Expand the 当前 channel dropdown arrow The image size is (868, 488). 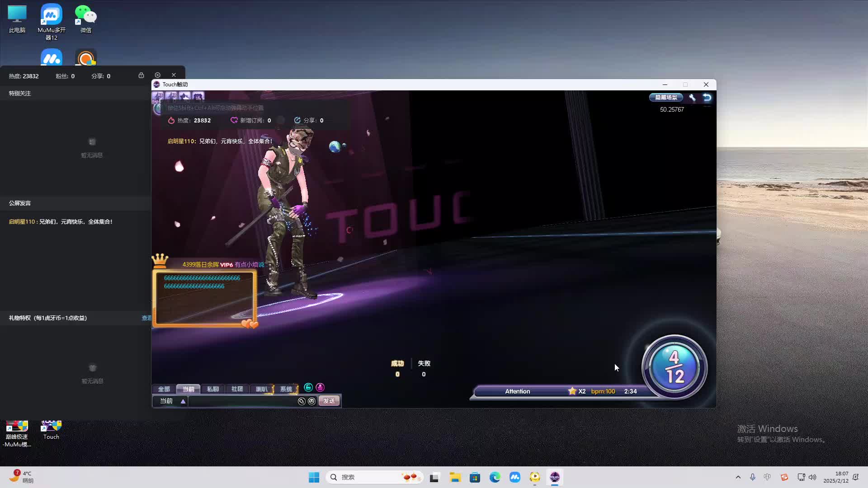click(183, 401)
